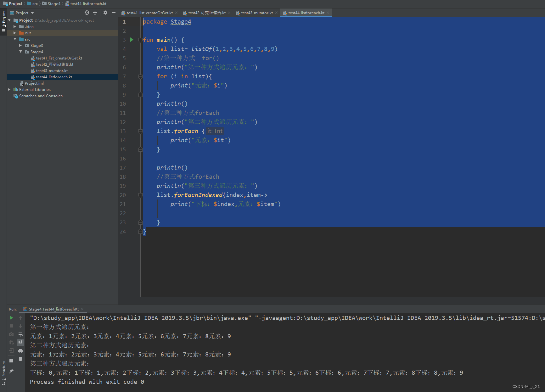Expand External Libraries node
Image resolution: width=545 pixels, height=392 pixels.
point(9,90)
